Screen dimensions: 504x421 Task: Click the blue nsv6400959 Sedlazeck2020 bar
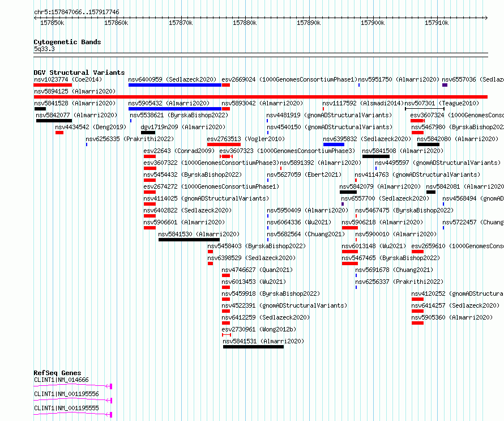point(175,85)
